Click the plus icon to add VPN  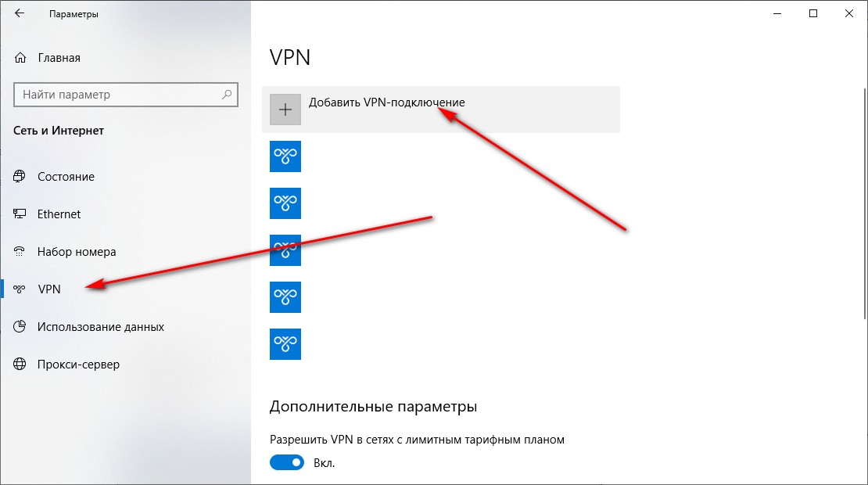(285, 110)
